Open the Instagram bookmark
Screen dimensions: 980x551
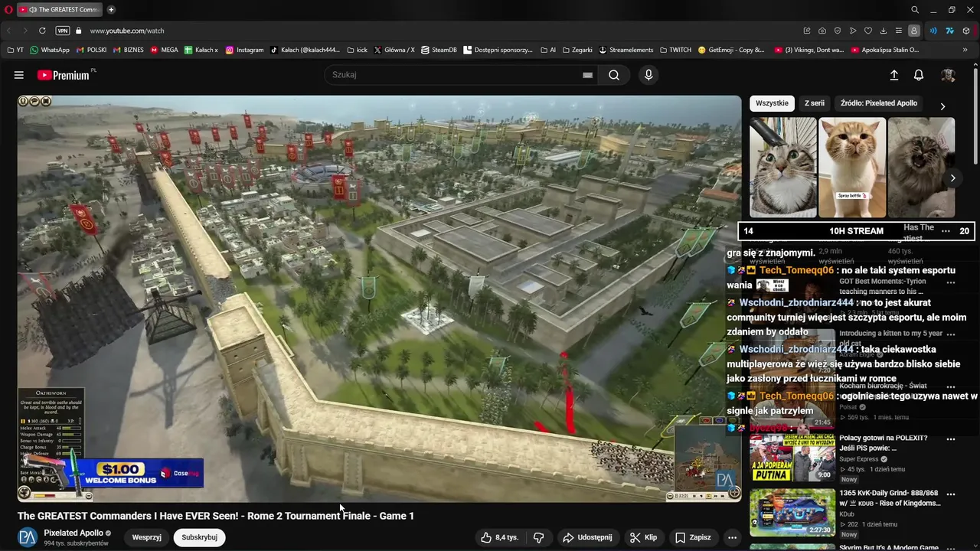tap(244, 50)
